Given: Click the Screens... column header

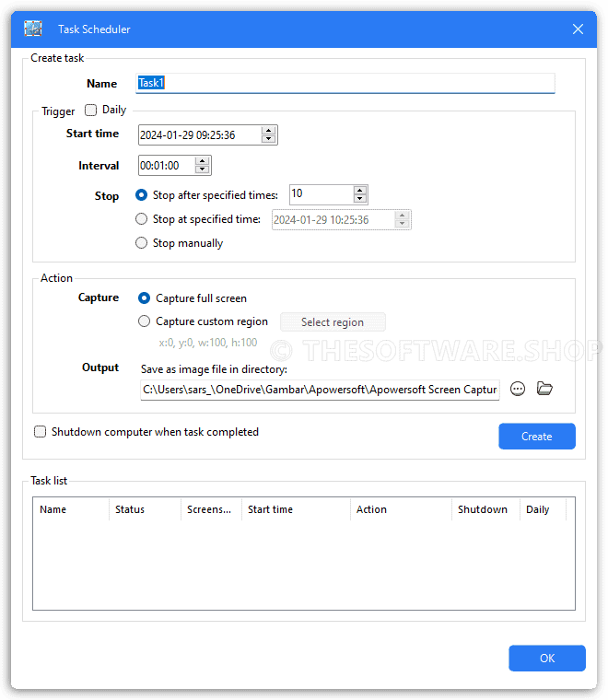Looking at the screenshot, I should point(211,509).
